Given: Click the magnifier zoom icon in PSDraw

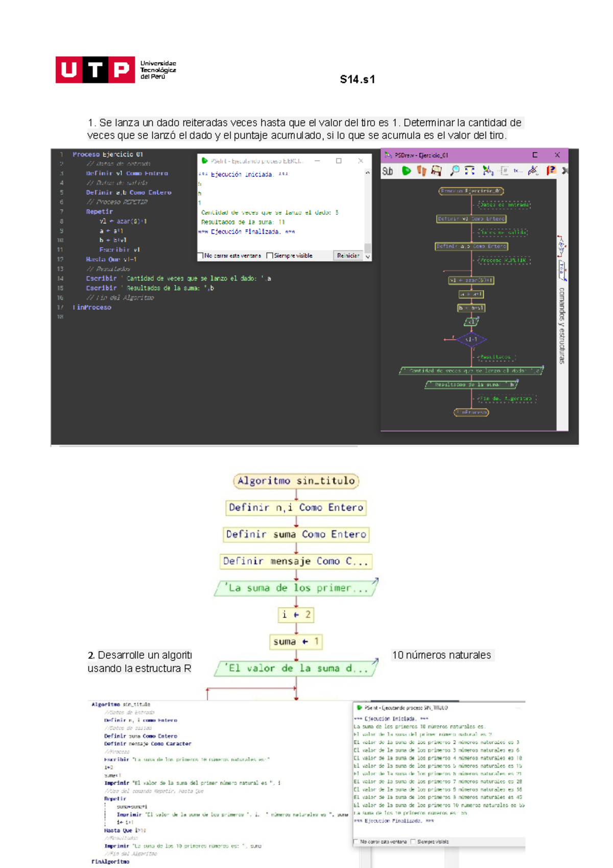Looking at the screenshot, I should (x=454, y=171).
